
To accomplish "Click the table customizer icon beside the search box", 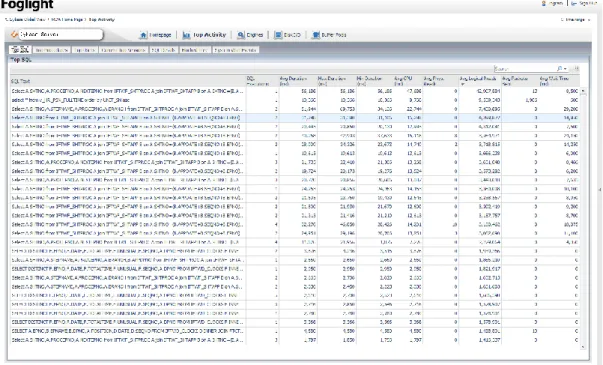I will point(576,68).
